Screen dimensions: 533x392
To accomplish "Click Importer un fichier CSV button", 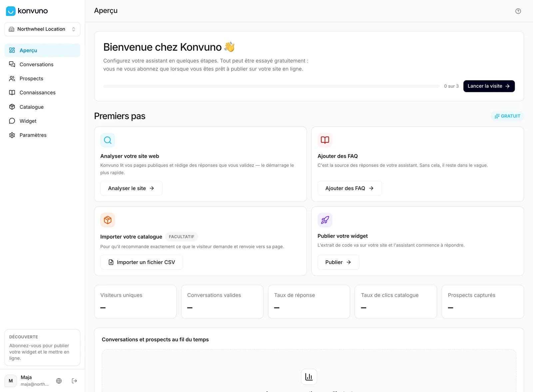I will pyautogui.click(x=142, y=262).
